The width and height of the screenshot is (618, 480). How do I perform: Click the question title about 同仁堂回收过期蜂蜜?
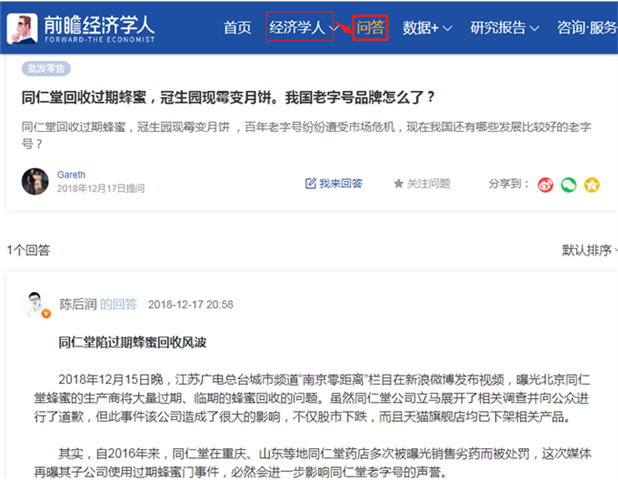coord(228,97)
